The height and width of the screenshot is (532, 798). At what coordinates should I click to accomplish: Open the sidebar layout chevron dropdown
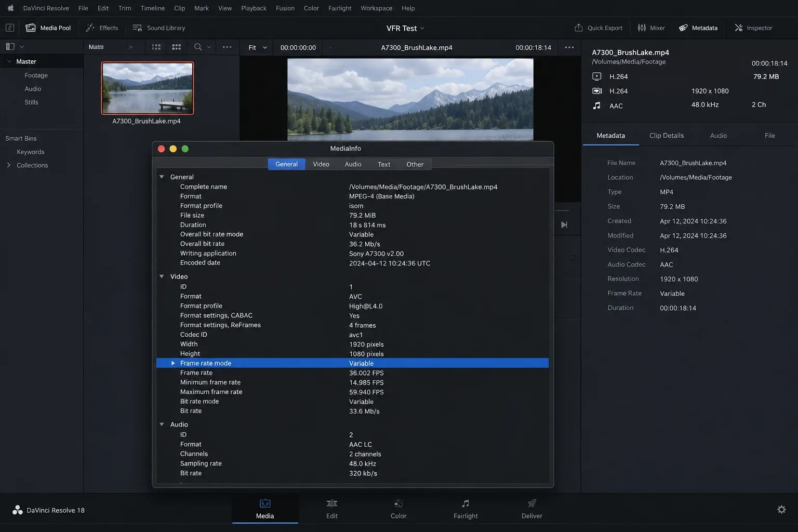(x=22, y=47)
